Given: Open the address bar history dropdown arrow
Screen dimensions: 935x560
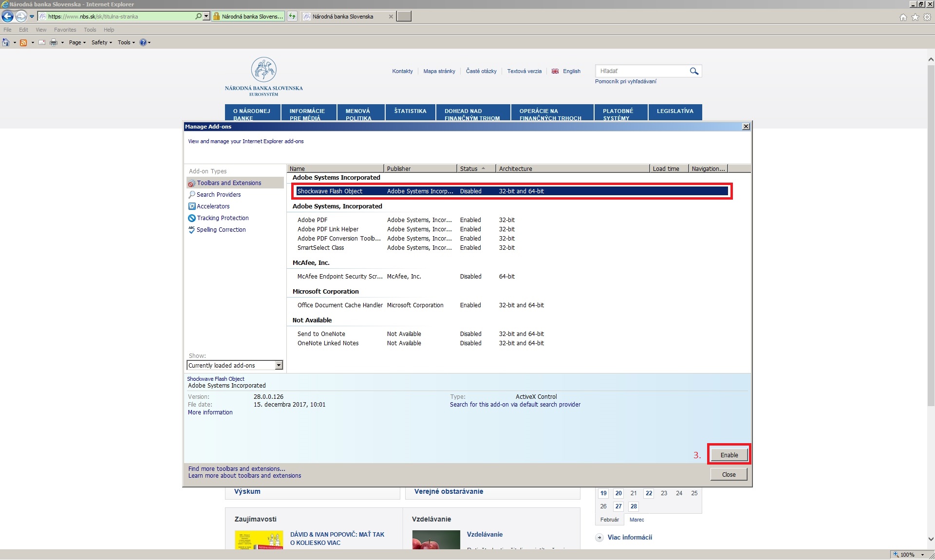Looking at the screenshot, I should click(206, 16).
